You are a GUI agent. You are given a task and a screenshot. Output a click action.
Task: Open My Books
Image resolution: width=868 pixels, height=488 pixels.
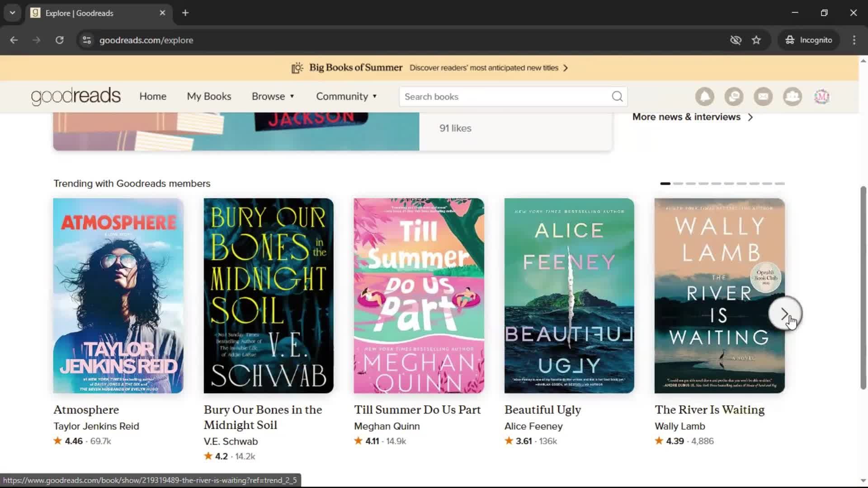pyautogui.click(x=209, y=97)
